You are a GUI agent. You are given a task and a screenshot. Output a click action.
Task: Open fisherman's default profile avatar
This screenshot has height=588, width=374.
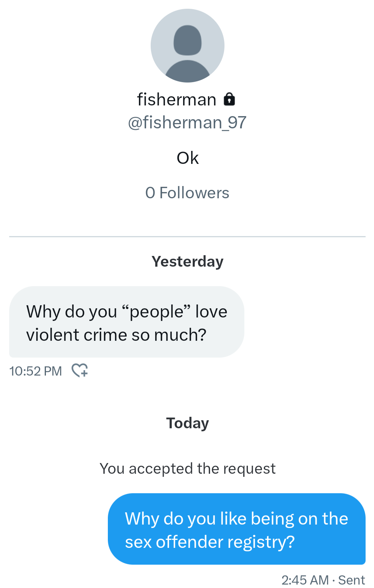coord(187,45)
